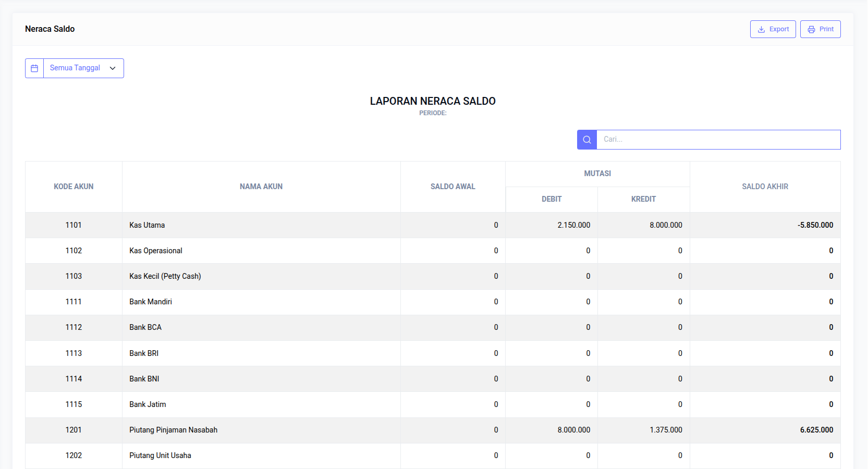Click the calendar icon beside date filter

pos(34,68)
